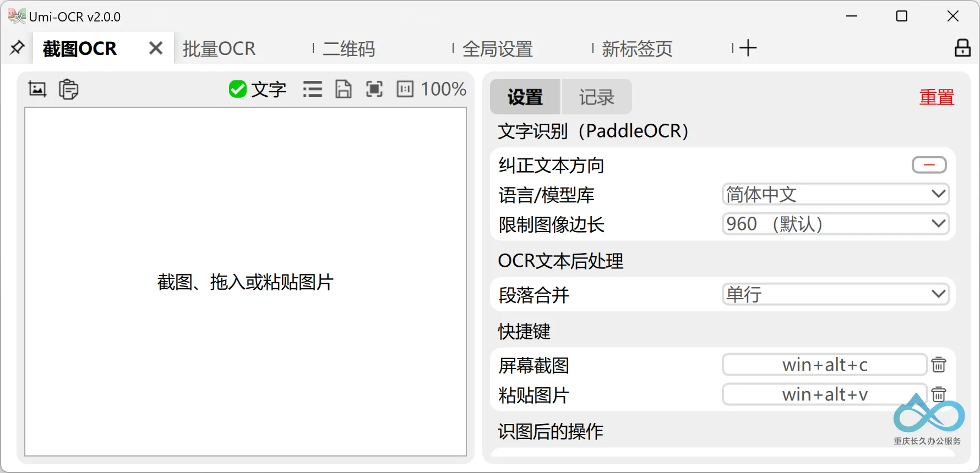Image resolution: width=980 pixels, height=473 pixels.
Task: Maximize the Umi-OCR window
Action: (x=902, y=16)
